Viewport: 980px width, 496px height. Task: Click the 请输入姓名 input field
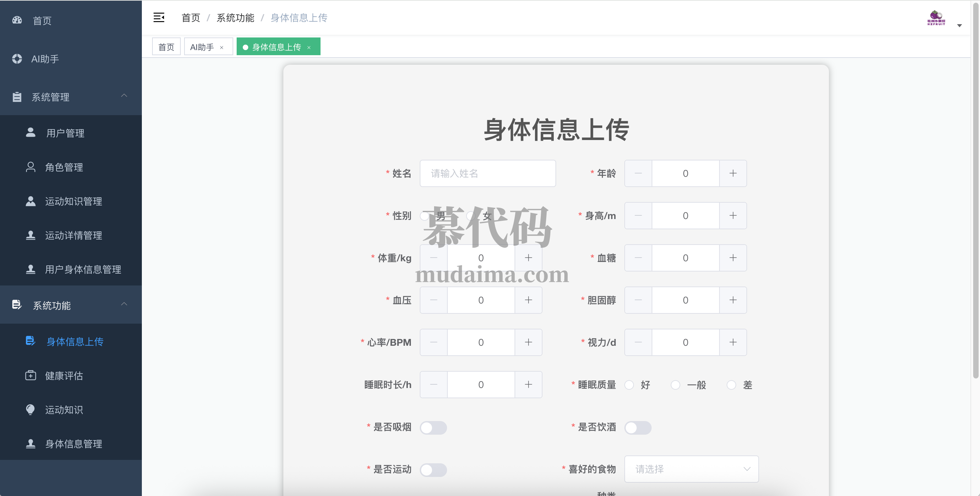(x=487, y=173)
